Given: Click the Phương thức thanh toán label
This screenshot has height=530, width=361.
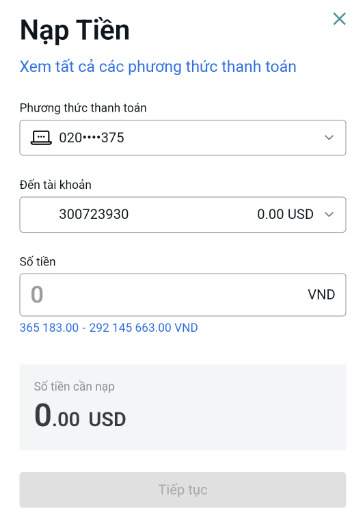Looking at the screenshot, I should (83, 108).
